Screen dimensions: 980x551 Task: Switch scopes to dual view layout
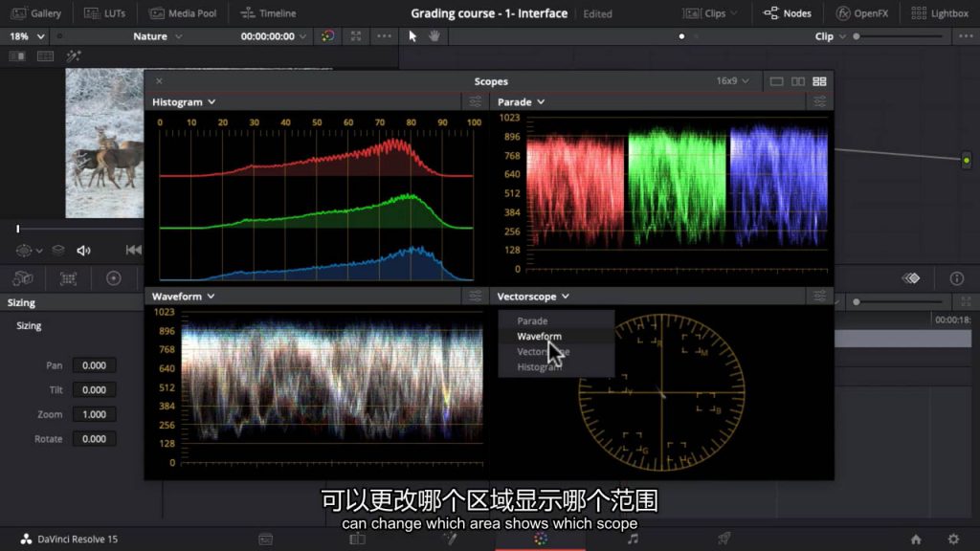(797, 81)
